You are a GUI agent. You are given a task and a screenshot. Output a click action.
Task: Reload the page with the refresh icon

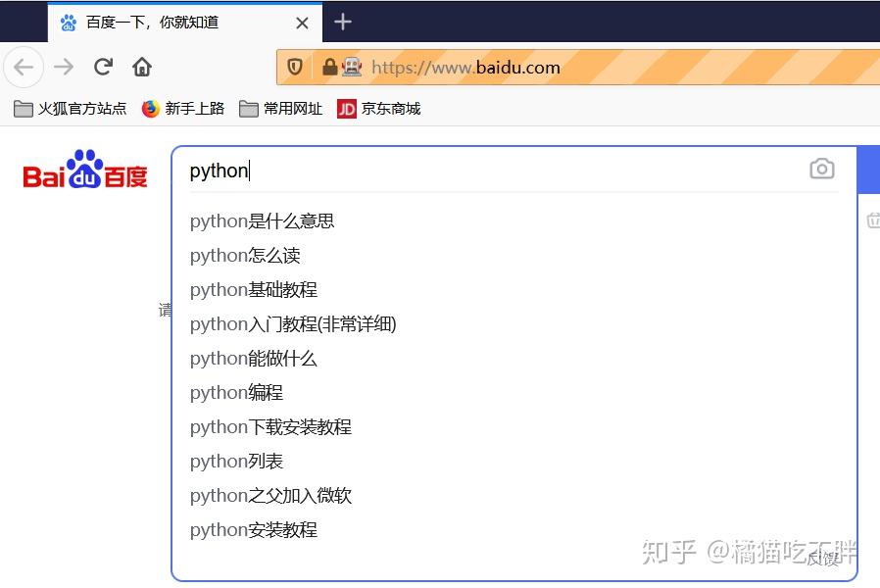point(102,67)
